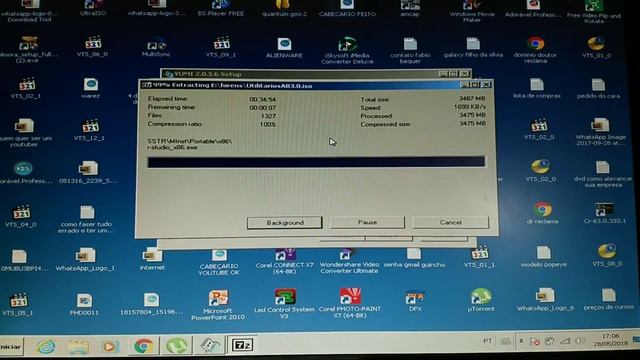Open the VTS_02_1 video file
Image resolution: width=640 pixels, height=360 pixels.
[26, 88]
